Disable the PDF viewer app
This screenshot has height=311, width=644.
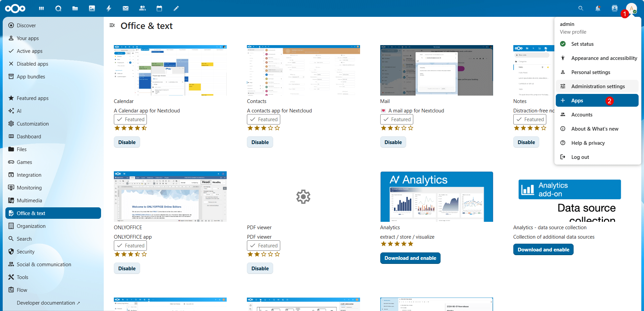tap(260, 268)
